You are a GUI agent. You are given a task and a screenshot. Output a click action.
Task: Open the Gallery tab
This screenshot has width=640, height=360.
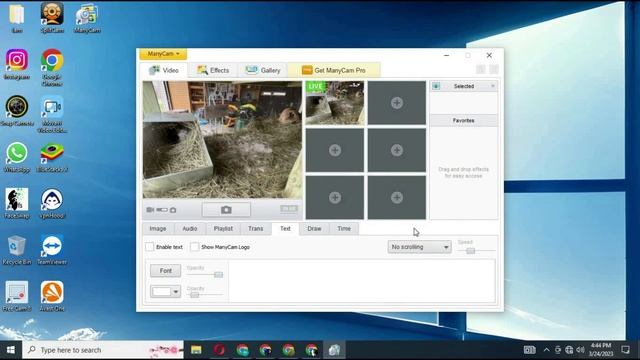(x=263, y=70)
